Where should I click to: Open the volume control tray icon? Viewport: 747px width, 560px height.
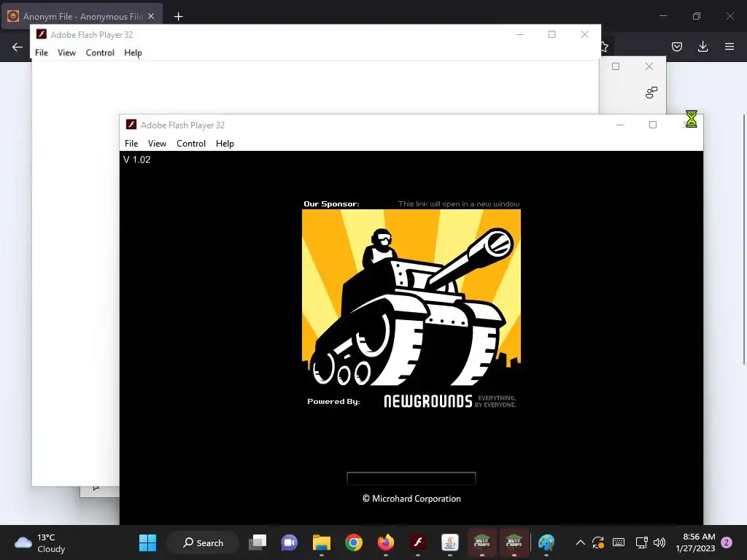659,542
